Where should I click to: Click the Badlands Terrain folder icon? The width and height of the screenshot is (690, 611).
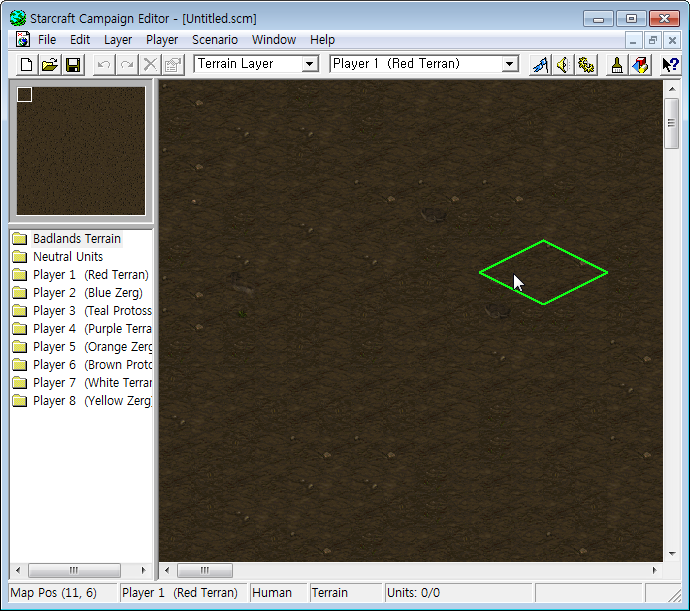[x=19, y=239]
